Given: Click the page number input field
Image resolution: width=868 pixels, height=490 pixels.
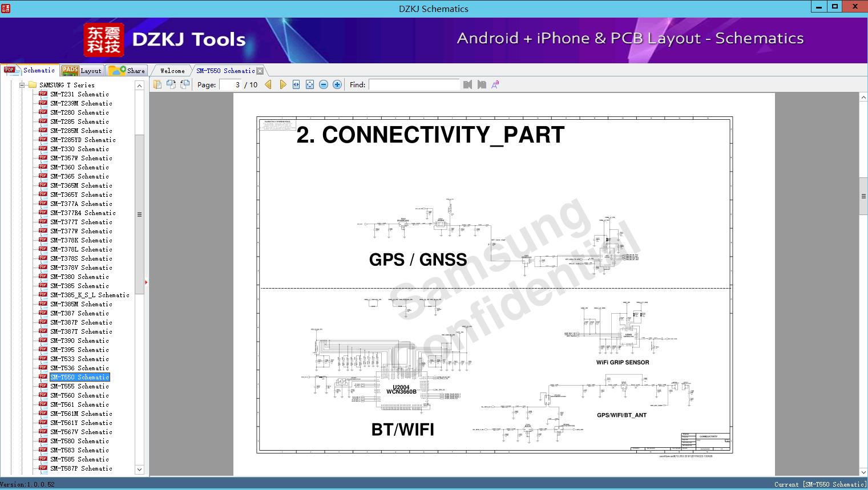Looking at the screenshot, I should (x=230, y=84).
